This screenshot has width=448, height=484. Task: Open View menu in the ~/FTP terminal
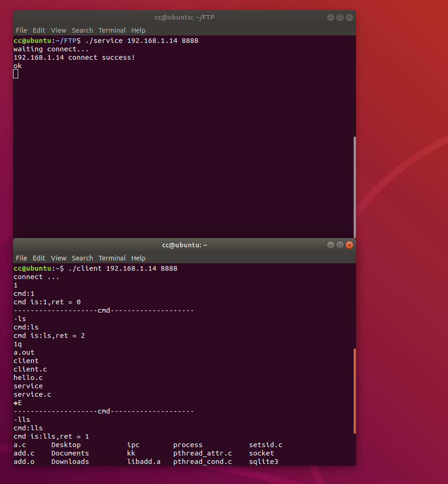click(59, 30)
